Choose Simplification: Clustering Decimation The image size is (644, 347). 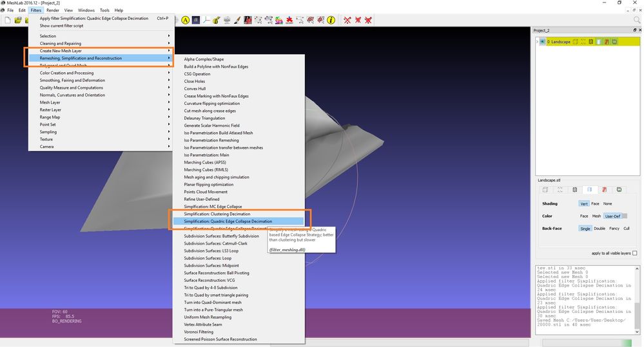pyautogui.click(x=239, y=214)
